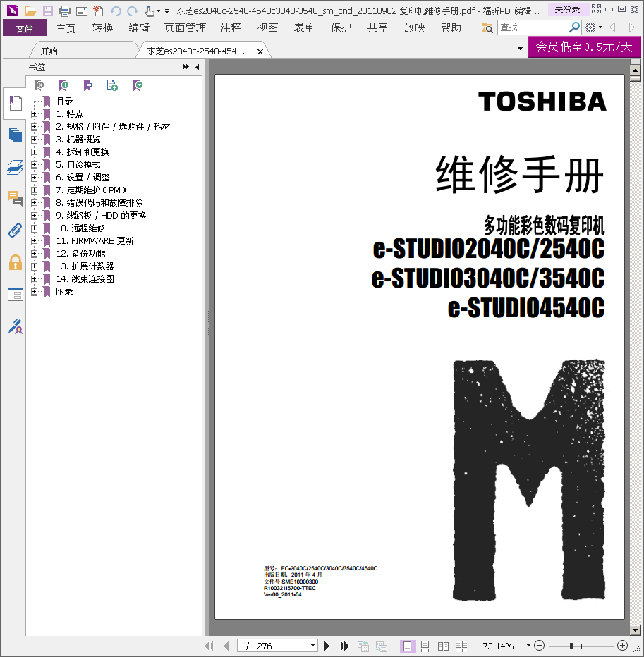Open the tab list dropdown arrow
Image resolution: width=644 pixels, height=657 pixels.
(x=520, y=48)
